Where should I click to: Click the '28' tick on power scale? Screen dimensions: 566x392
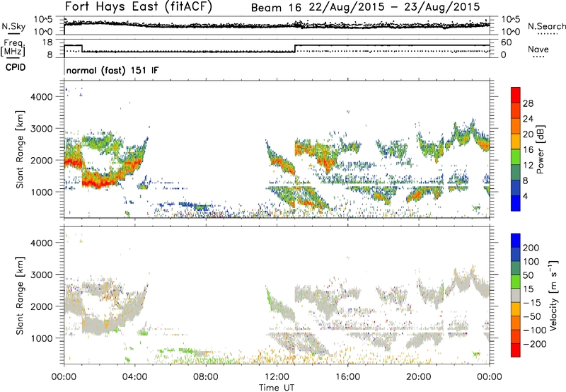(528, 103)
